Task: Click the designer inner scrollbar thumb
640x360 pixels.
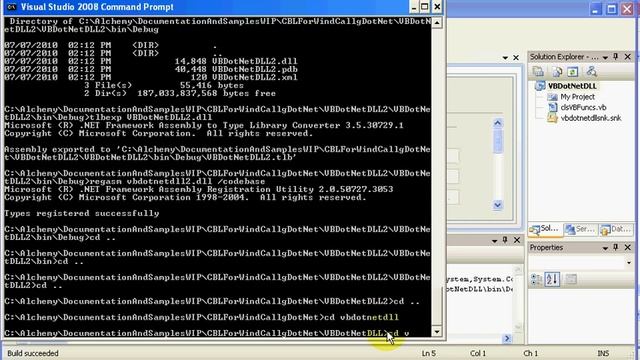Action: tap(498, 141)
